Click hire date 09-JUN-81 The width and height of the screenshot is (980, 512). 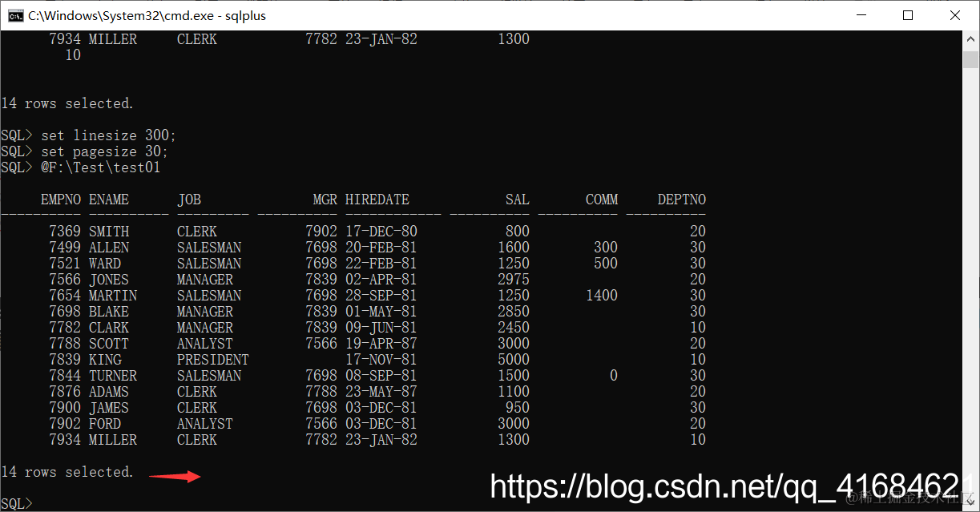(381, 328)
